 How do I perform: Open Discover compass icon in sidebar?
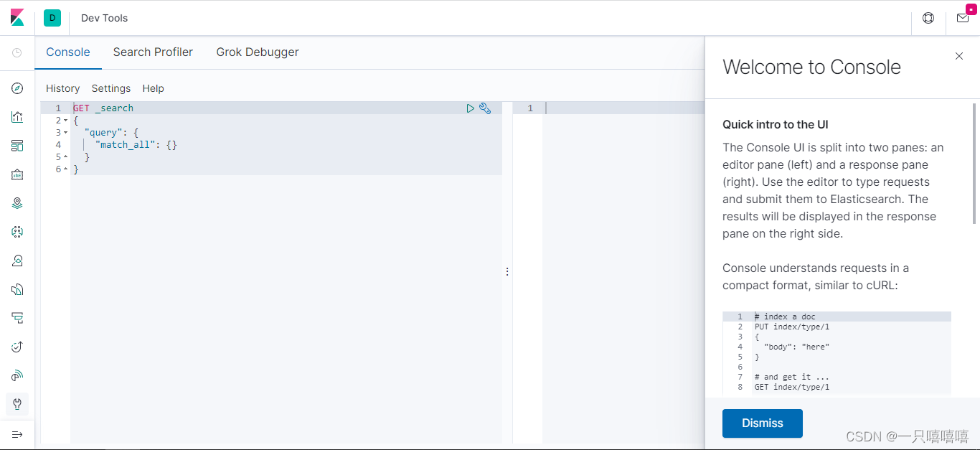(x=17, y=88)
